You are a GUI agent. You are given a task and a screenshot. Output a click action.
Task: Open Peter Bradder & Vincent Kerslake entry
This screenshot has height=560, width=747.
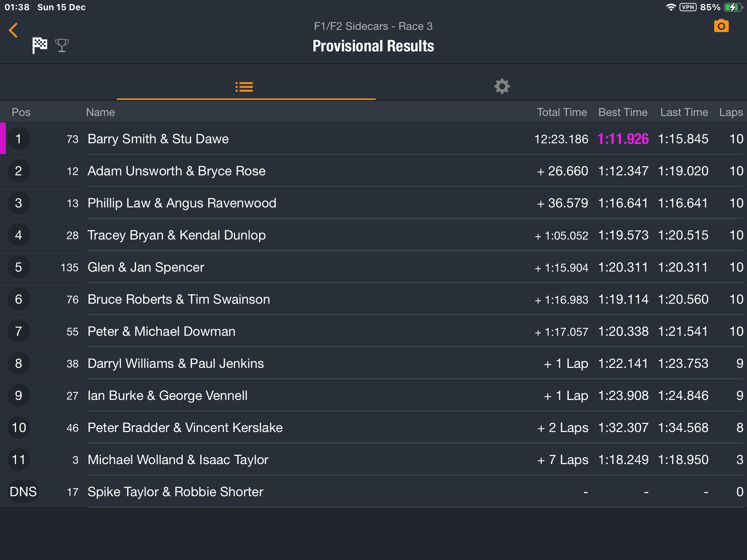coord(373,427)
